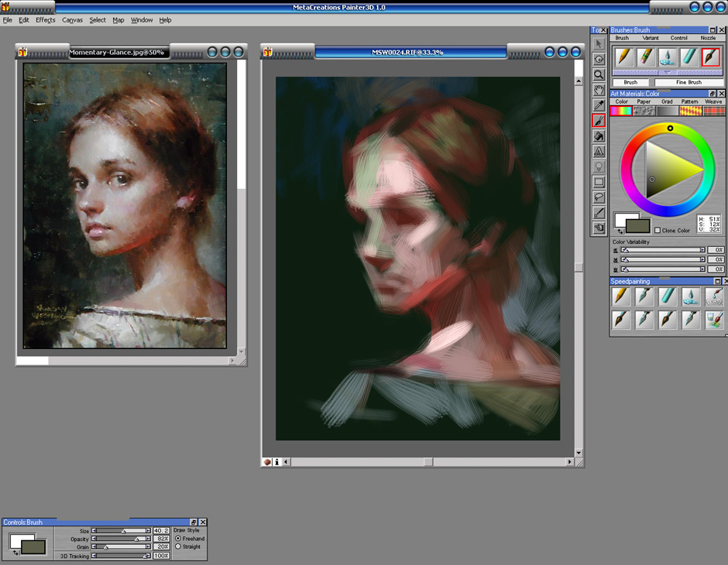Select the Straight draw style
This screenshot has width=728, height=565.
click(178, 546)
